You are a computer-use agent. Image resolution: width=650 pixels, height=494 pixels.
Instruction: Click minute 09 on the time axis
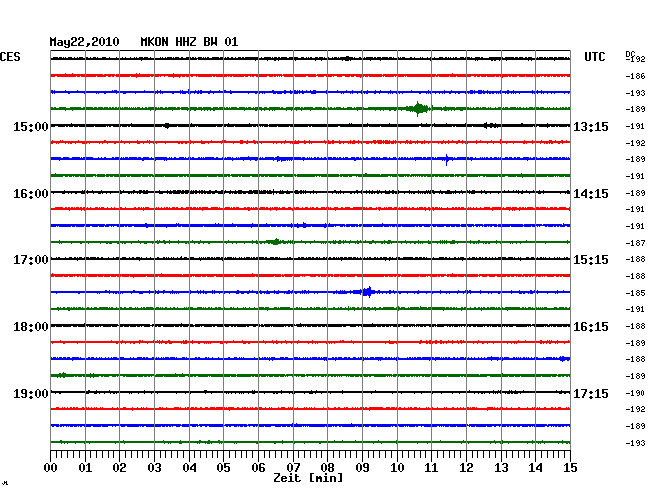362,467
